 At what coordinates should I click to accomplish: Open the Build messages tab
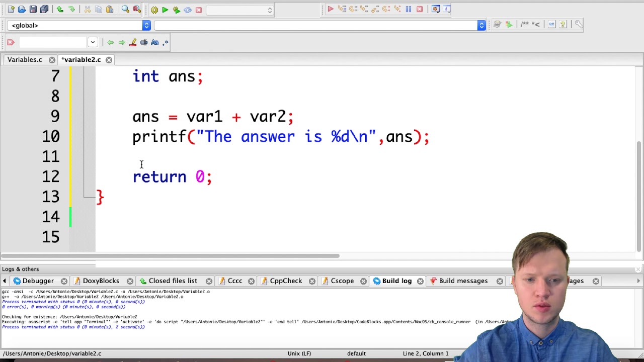(x=463, y=281)
